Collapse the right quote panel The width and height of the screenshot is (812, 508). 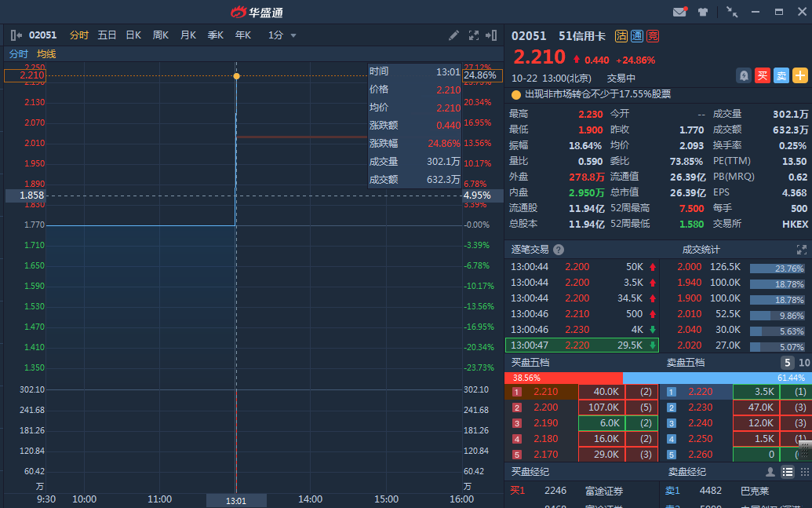492,35
